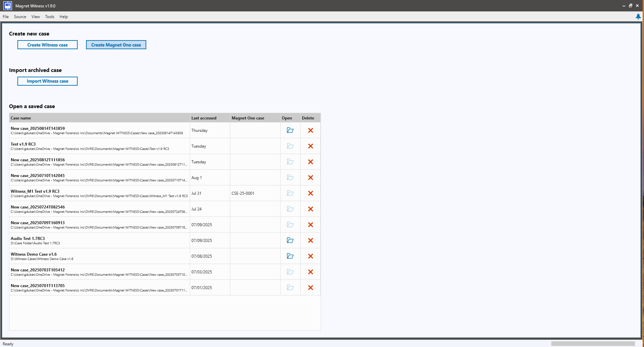
Task: Select the Test v1.9 RC3 case name
Action: [23, 144]
